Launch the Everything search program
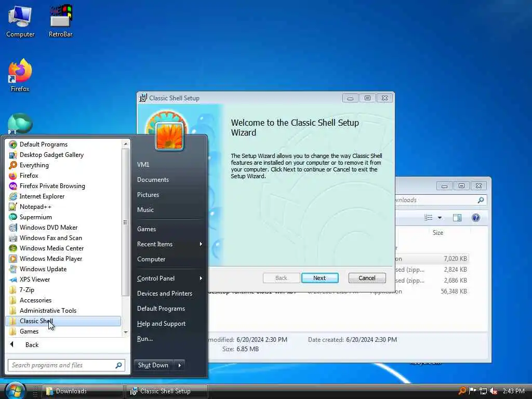The width and height of the screenshot is (532, 399). click(34, 165)
